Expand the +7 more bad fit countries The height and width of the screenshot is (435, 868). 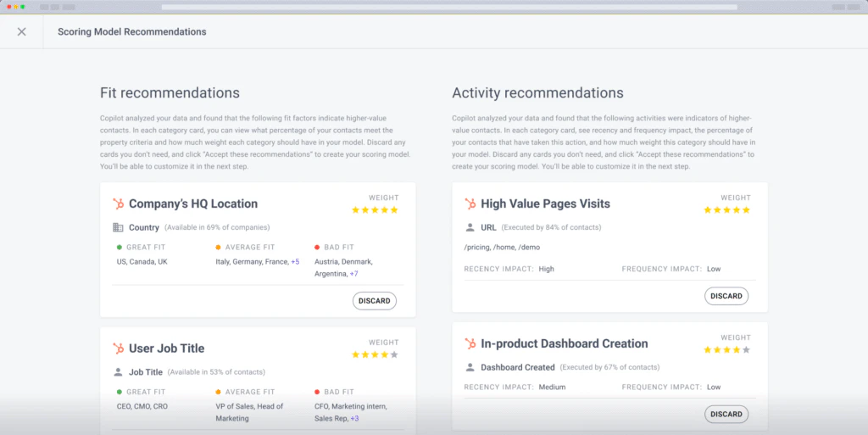click(x=353, y=274)
